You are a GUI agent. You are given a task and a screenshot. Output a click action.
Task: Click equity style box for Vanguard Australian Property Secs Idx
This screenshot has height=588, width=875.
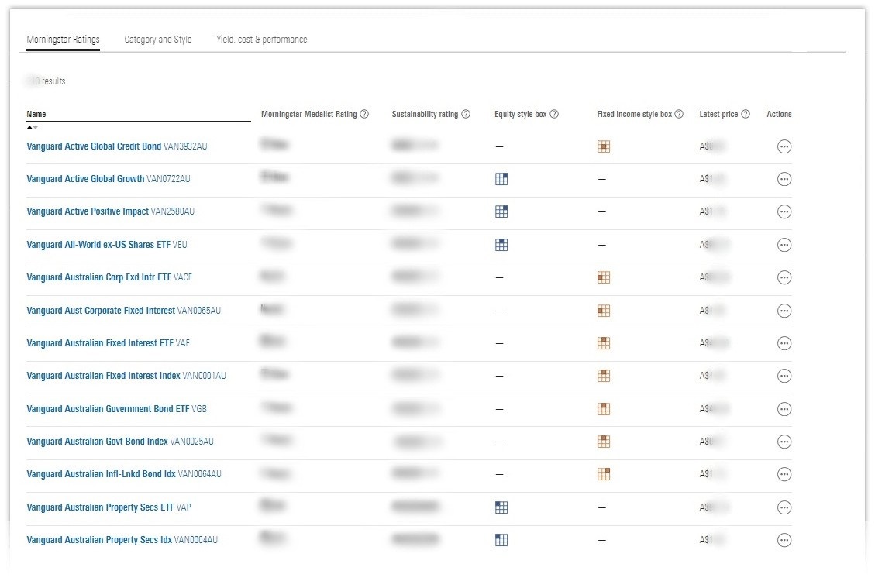[x=501, y=540]
